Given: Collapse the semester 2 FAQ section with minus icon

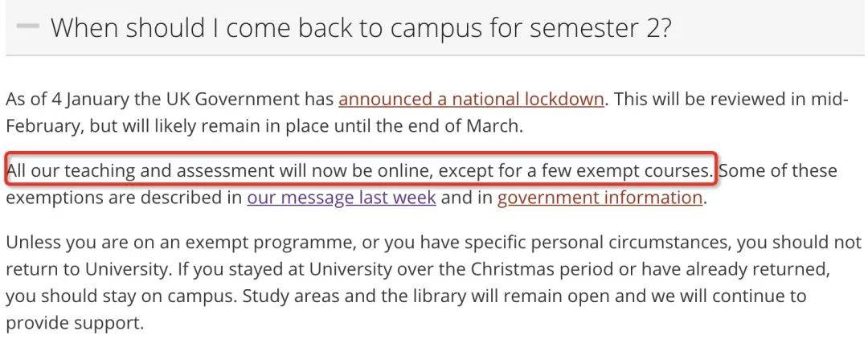Looking at the screenshot, I should [27, 26].
